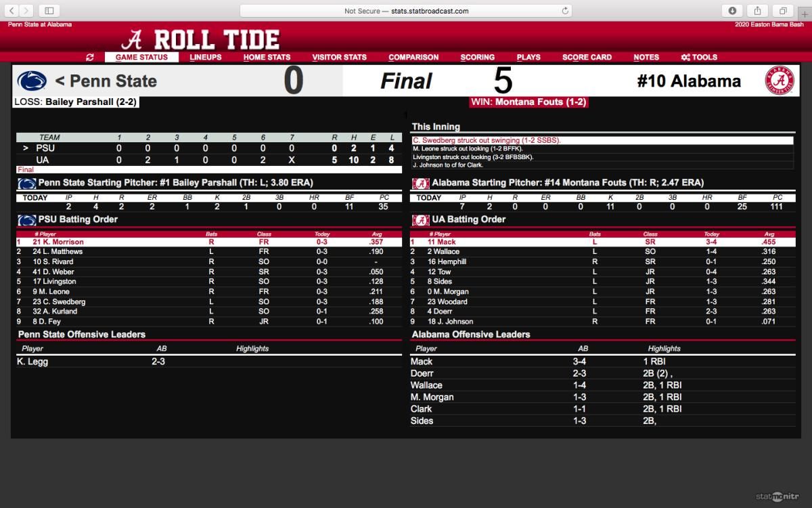The width and height of the screenshot is (812, 508).
Task: Click the M. Leone struck out looking play
Action: tap(602, 148)
